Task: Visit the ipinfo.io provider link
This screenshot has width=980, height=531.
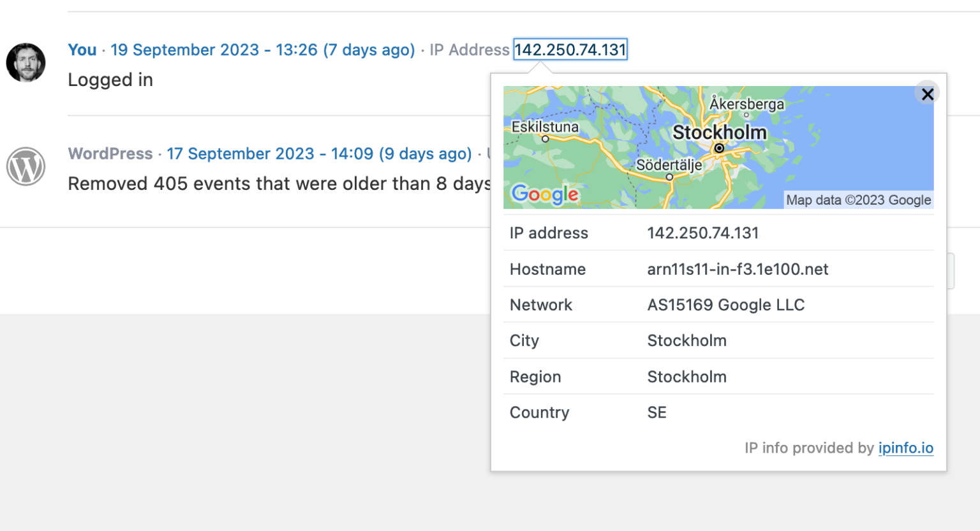Action: coord(905,448)
